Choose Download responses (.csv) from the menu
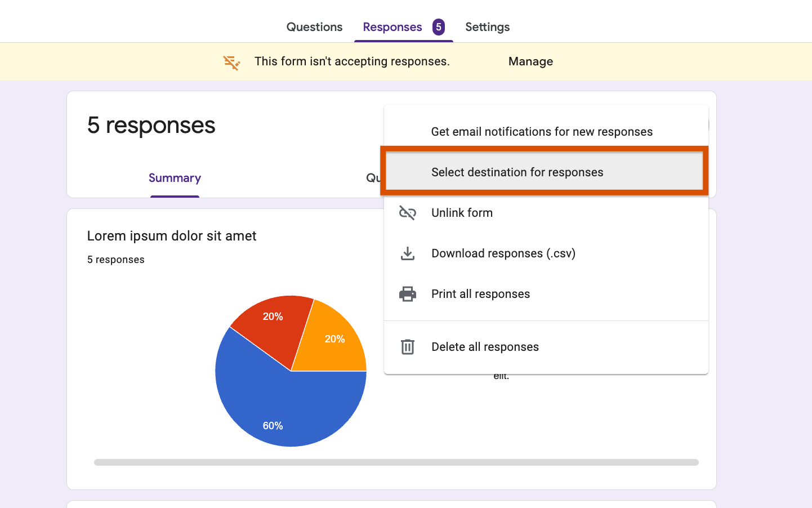 pyautogui.click(x=503, y=253)
